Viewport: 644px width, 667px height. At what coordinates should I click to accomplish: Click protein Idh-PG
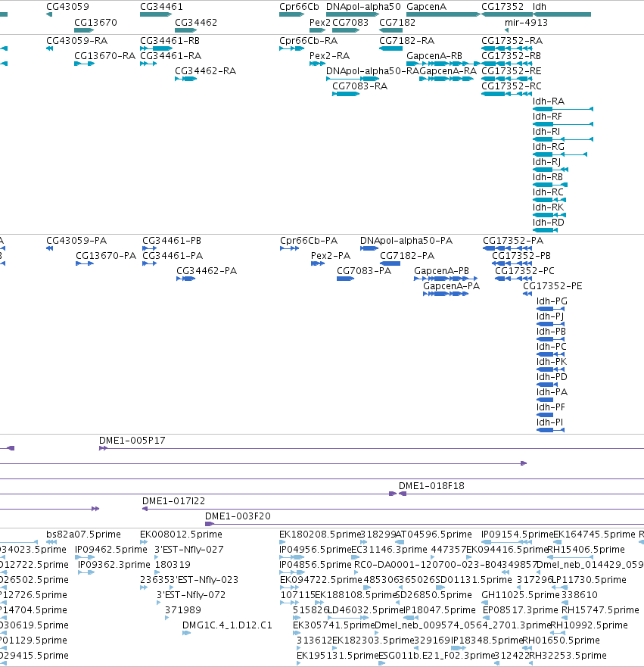pos(552,301)
